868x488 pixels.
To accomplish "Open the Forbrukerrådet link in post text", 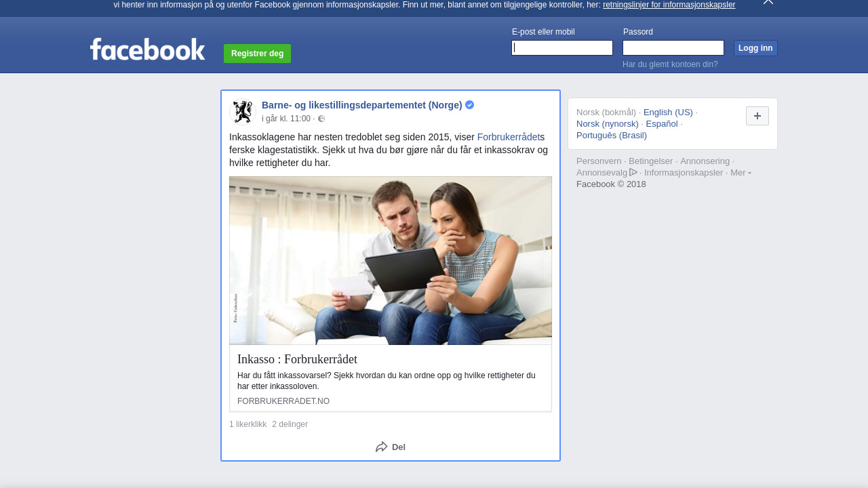I will (x=508, y=137).
